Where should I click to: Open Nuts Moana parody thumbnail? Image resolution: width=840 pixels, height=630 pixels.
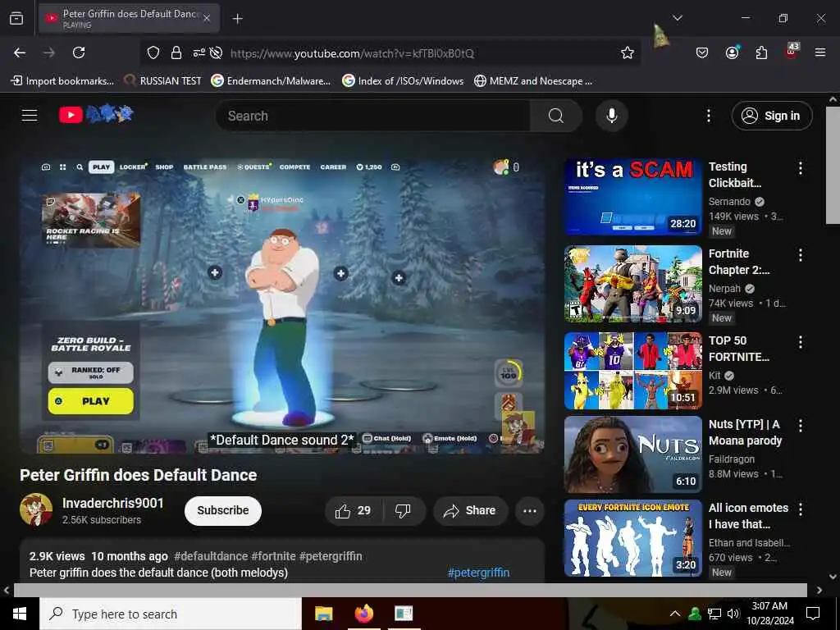pyautogui.click(x=633, y=454)
